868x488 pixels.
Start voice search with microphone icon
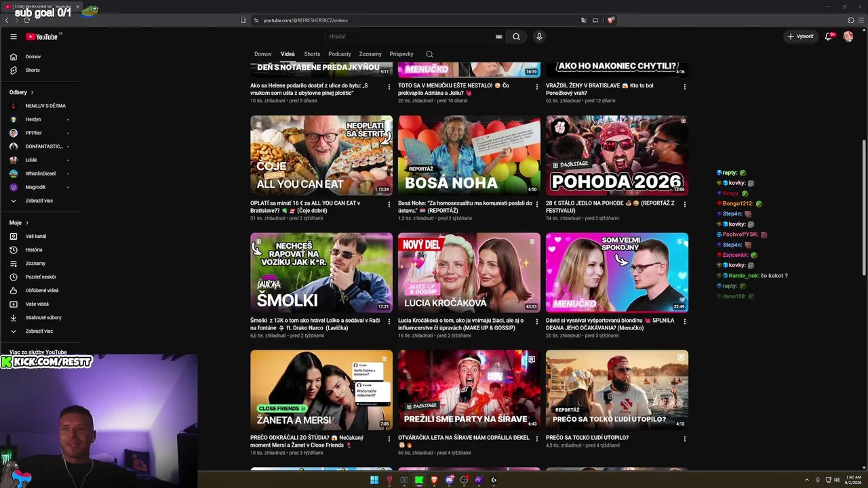tap(539, 37)
